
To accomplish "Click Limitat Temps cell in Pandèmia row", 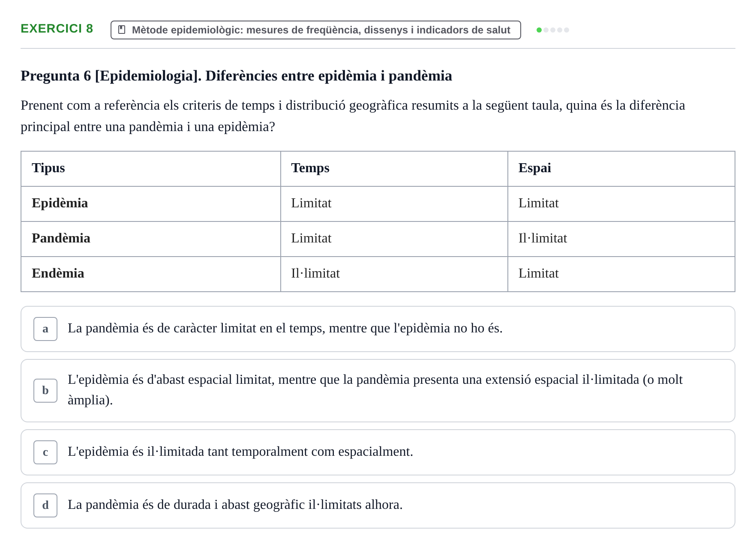I will point(394,239).
